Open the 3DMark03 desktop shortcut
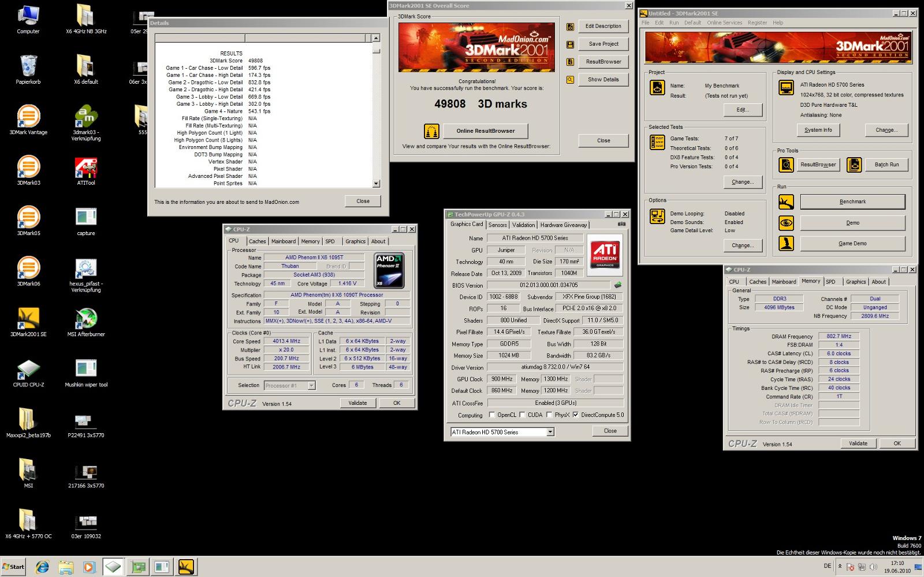 click(x=28, y=170)
